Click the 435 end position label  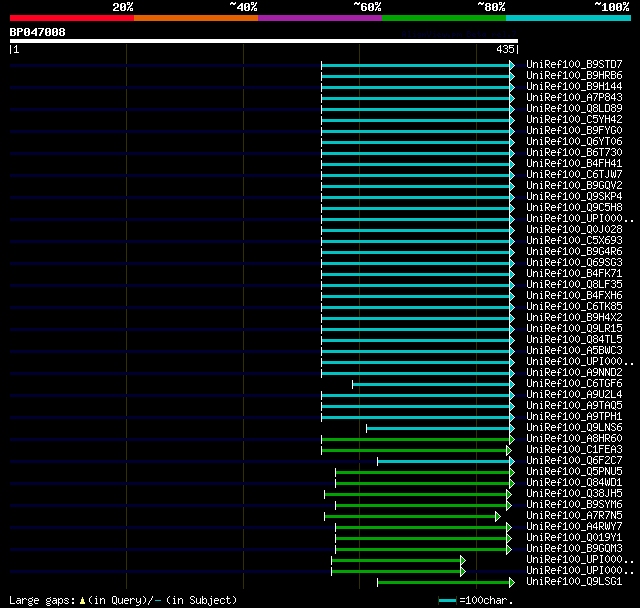coord(505,49)
